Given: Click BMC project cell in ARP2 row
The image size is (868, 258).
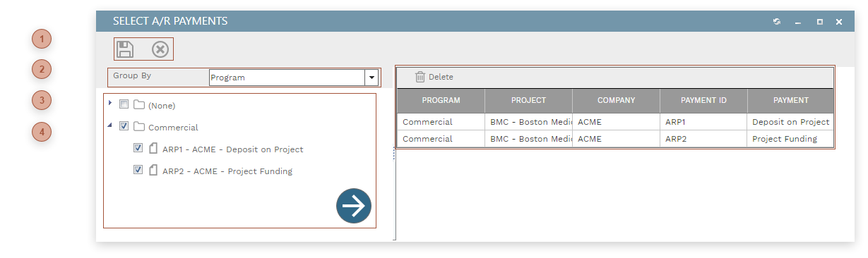Looking at the screenshot, I should tap(528, 139).
